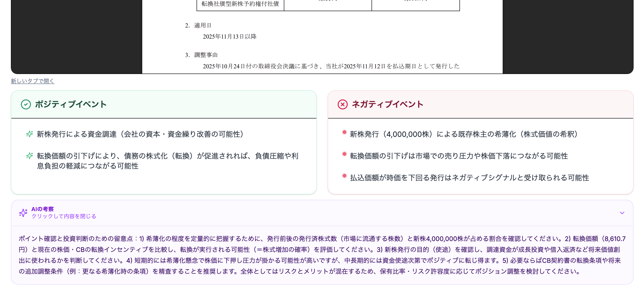Click the purple AI sparkle icon
The height and width of the screenshot is (291, 644).
(x=23, y=213)
